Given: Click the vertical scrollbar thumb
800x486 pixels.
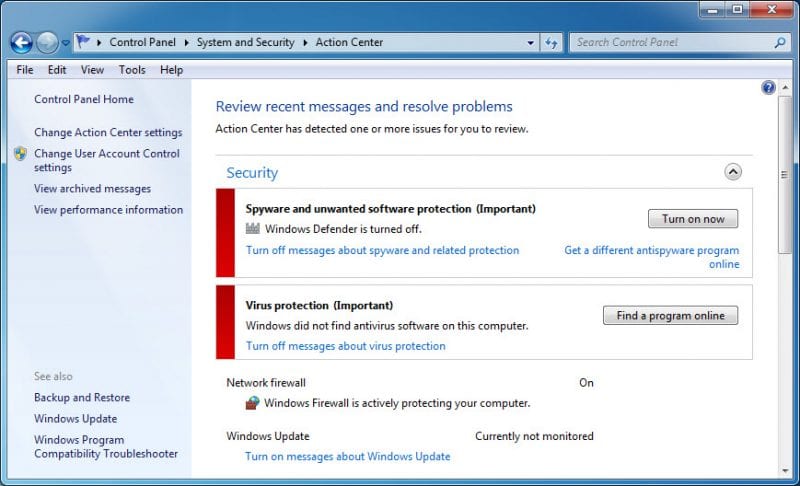Looking at the screenshot, I should coord(785,174).
